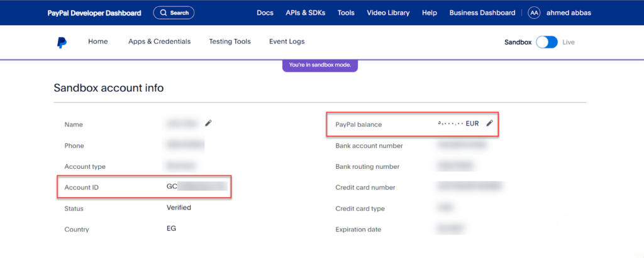Open the Search box
Image resolution: width=644 pixels, height=258 pixels.
174,13
